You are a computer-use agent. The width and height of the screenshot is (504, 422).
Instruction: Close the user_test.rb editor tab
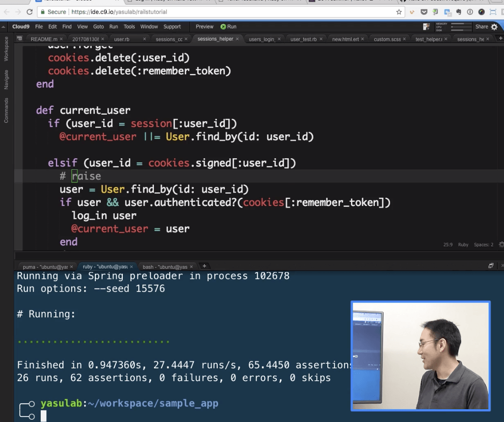coord(321,39)
